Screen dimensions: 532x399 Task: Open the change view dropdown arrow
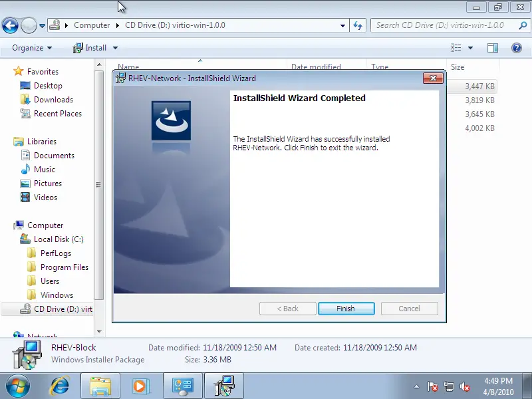(x=471, y=48)
